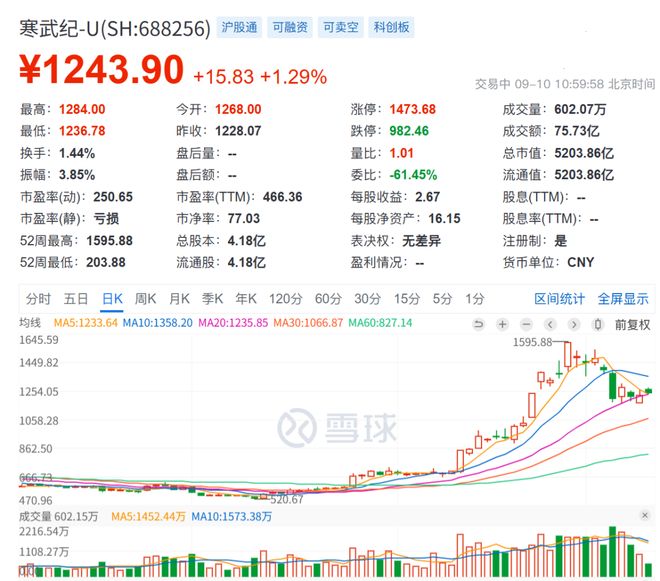Screen dimensions: 660x581
Task: Switch to 30分 interval tab
Action: 367,299
